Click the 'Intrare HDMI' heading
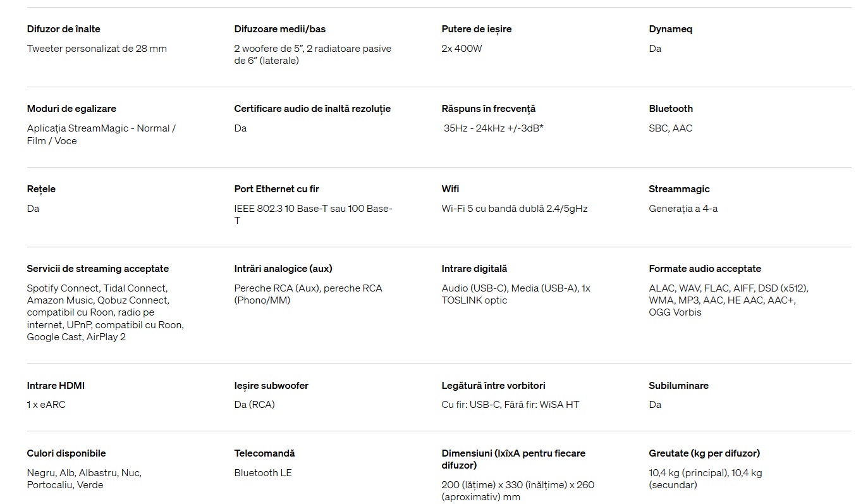This screenshot has width=868, height=504. click(x=56, y=386)
